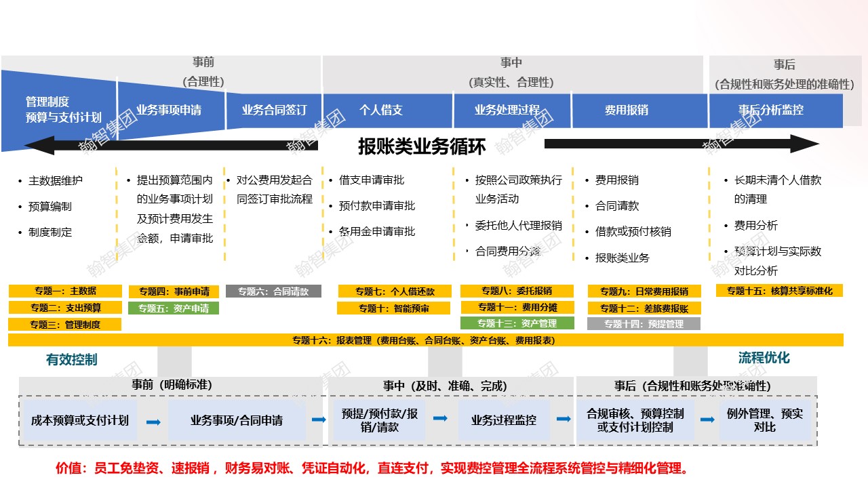Click the green tag 专题五：资产申请
The height and width of the screenshot is (488, 868).
coord(174,308)
